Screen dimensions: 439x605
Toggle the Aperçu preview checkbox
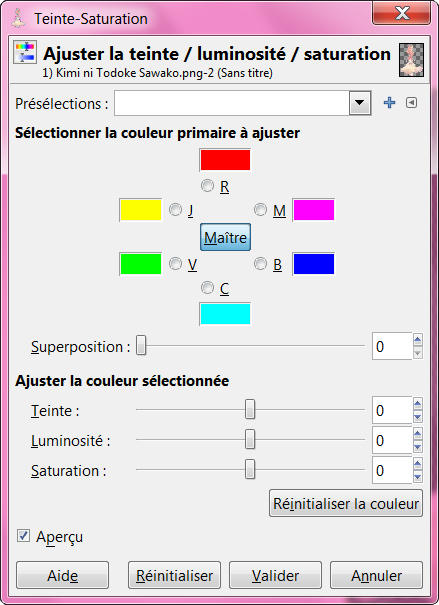pyautogui.click(x=23, y=536)
